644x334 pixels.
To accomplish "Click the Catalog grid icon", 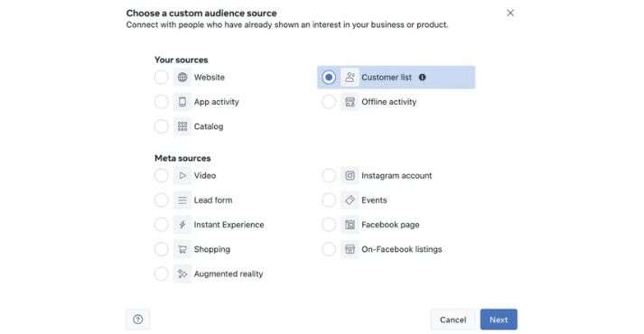I will (x=182, y=126).
